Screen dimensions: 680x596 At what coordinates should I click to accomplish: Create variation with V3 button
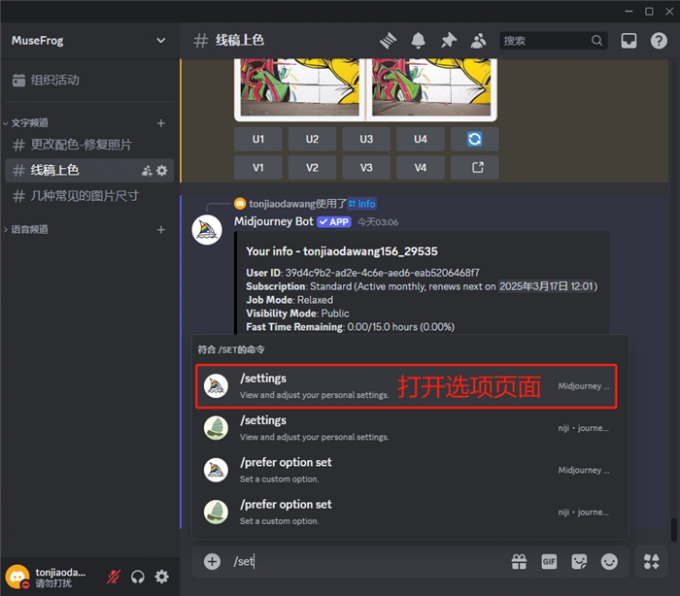(x=366, y=167)
